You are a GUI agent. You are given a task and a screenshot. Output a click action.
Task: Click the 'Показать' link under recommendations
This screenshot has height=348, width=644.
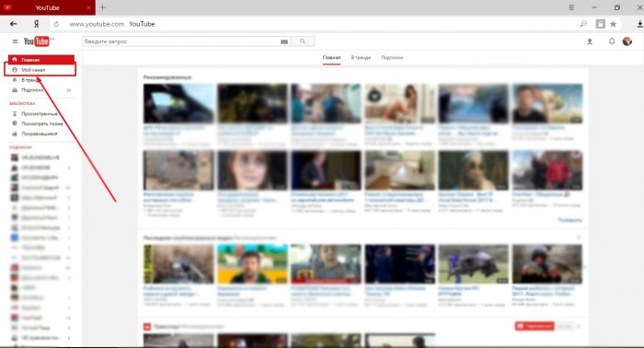point(570,220)
